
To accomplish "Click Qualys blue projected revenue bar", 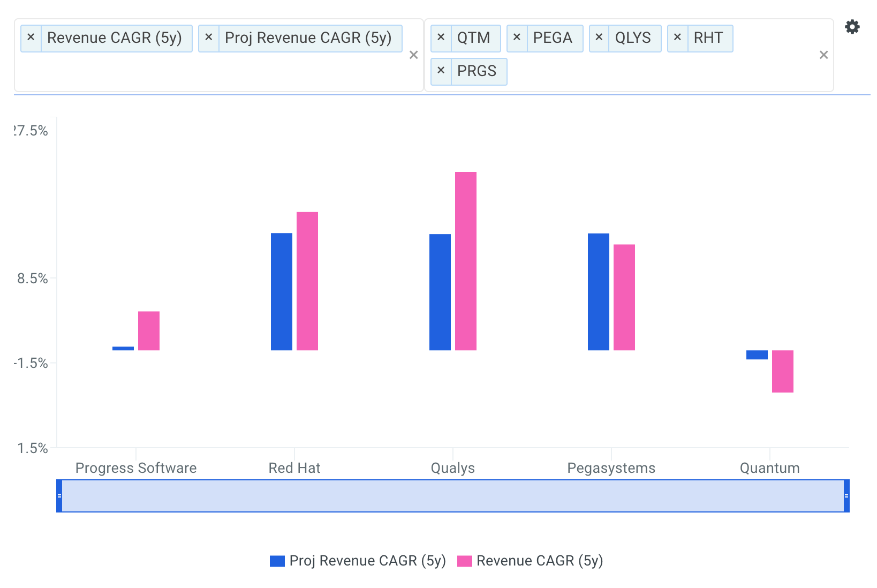I will pos(440,292).
